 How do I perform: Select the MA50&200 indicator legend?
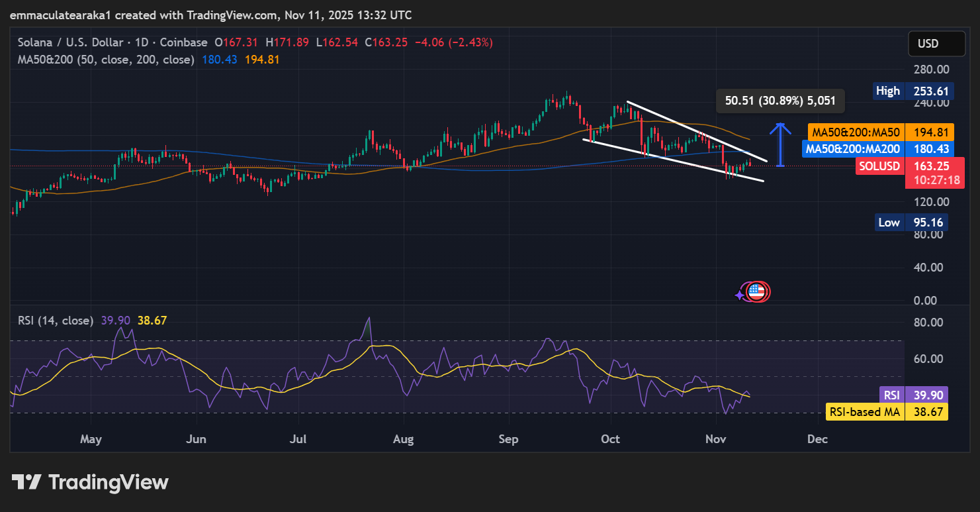click(106, 60)
